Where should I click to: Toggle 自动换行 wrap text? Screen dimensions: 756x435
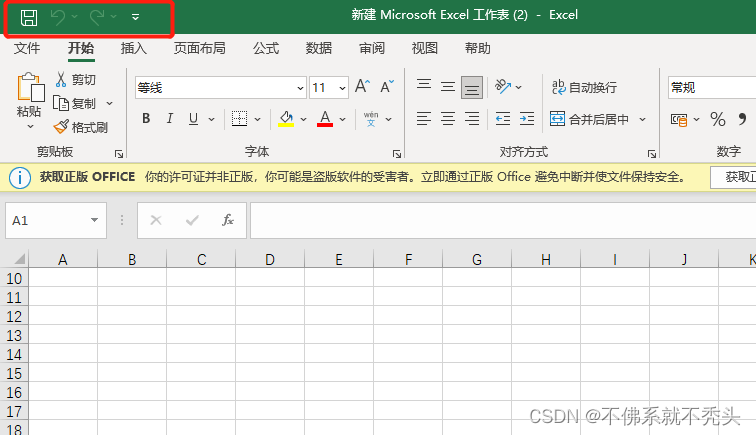[x=584, y=87]
